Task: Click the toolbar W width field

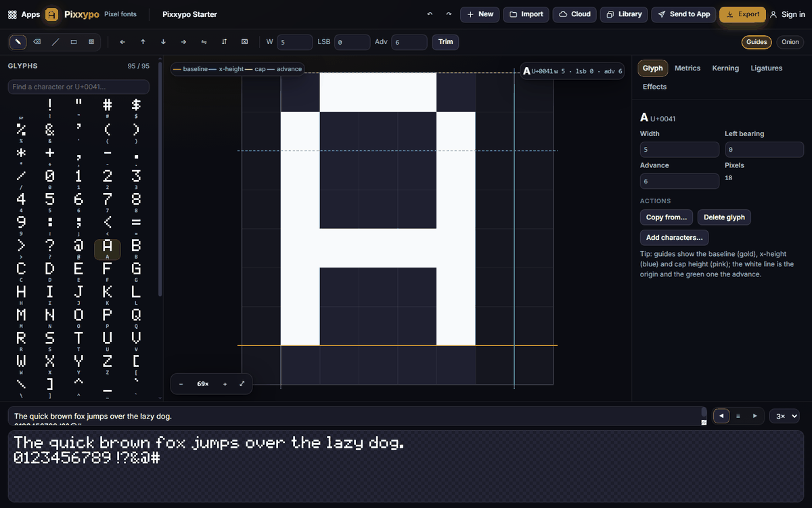Action: point(295,42)
